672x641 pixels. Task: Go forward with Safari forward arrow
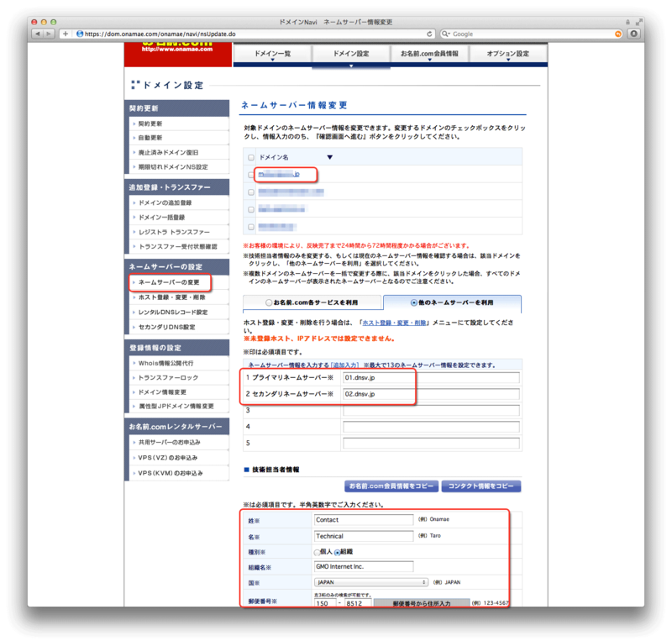click(49, 34)
